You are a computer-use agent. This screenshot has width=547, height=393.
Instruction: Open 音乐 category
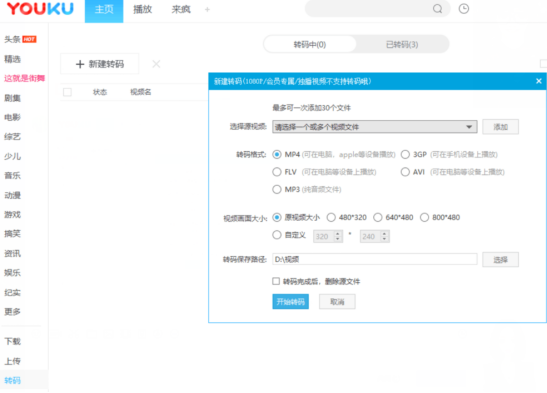click(x=13, y=175)
